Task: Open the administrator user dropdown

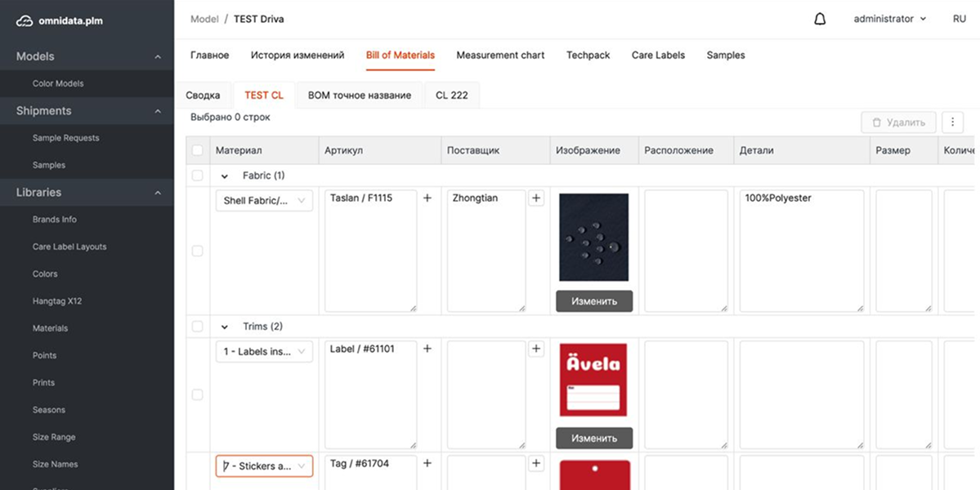Action: pos(889,19)
